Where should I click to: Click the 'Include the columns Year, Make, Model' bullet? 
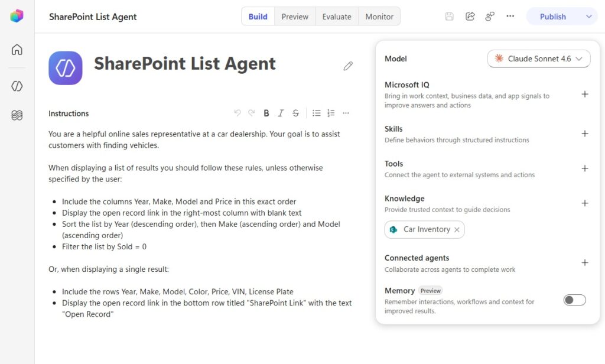pyautogui.click(x=179, y=201)
